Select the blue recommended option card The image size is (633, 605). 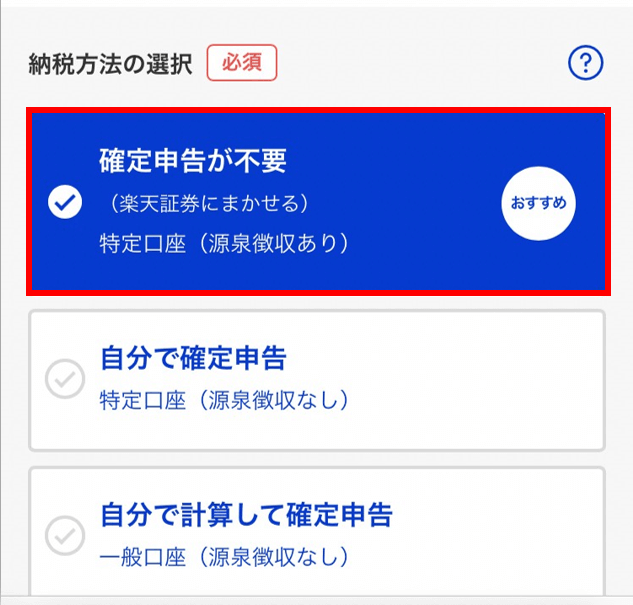318,201
